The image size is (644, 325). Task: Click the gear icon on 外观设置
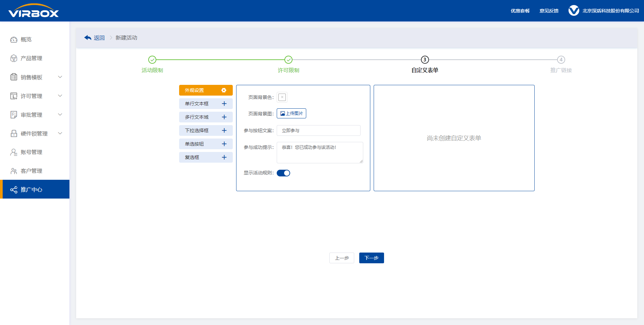pyautogui.click(x=224, y=90)
